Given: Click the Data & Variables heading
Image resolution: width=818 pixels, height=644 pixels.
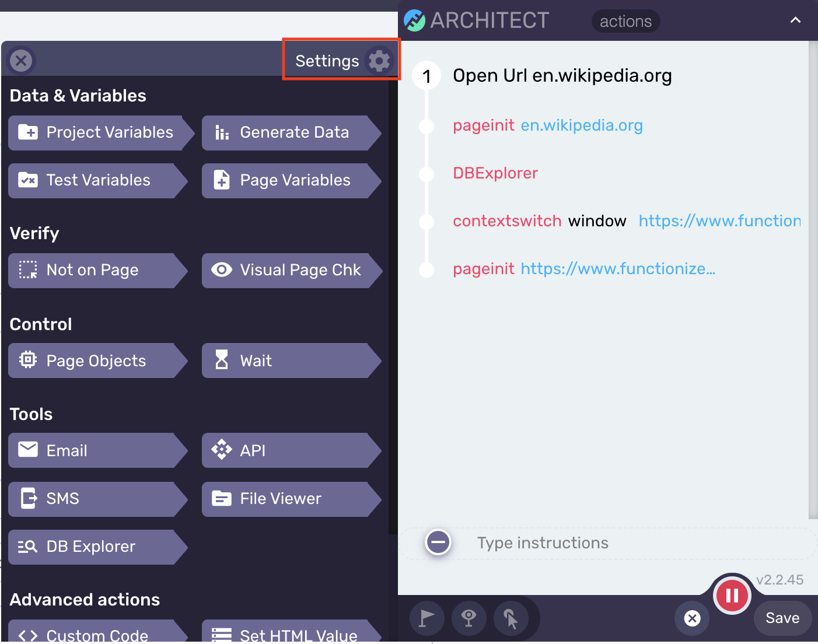Looking at the screenshot, I should click(x=78, y=96).
